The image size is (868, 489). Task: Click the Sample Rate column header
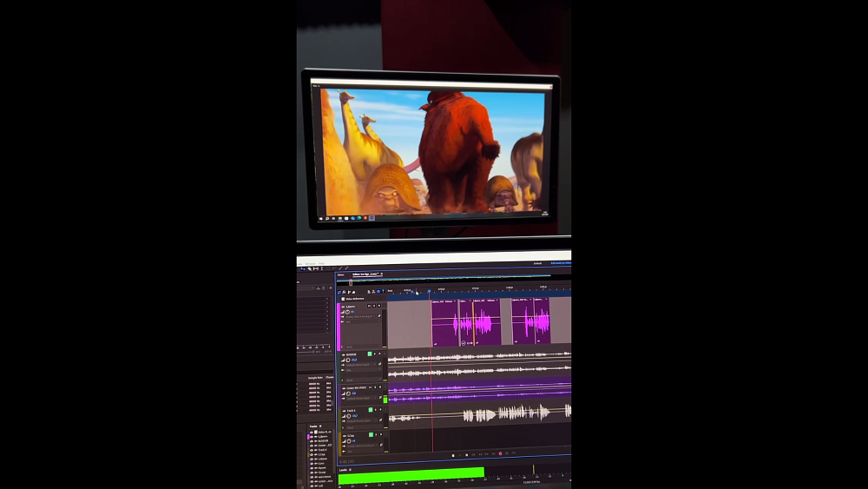coord(315,377)
